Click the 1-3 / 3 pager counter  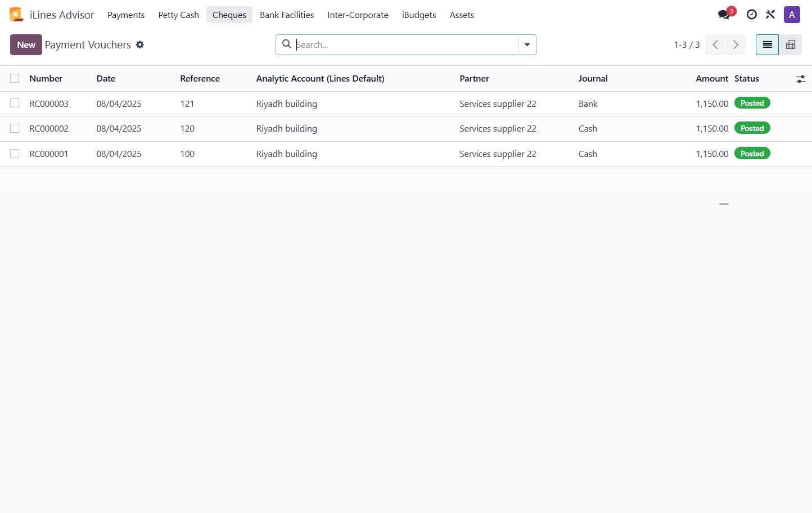tap(687, 44)
